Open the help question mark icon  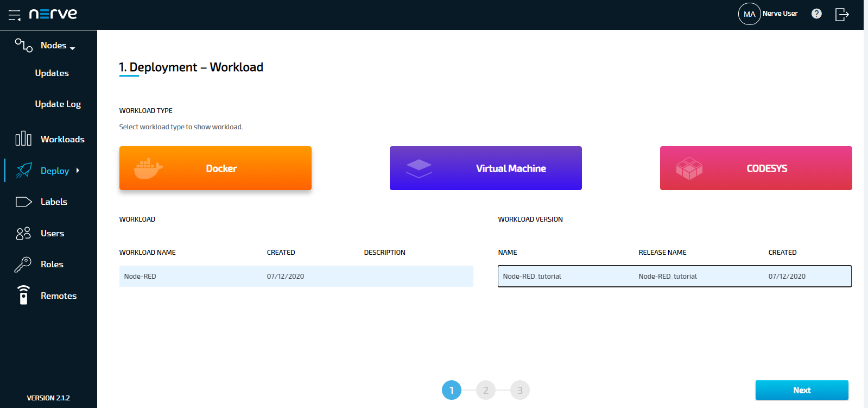[816, 14]
